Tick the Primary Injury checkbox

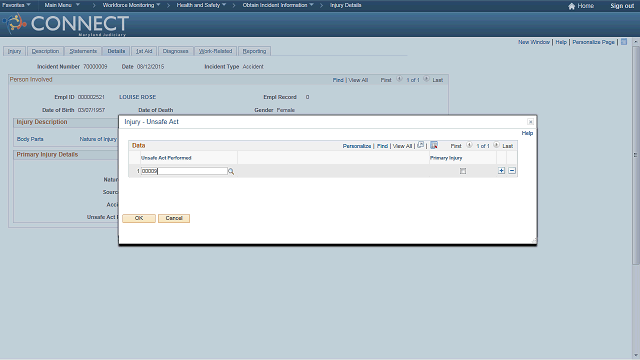(463, 171)
